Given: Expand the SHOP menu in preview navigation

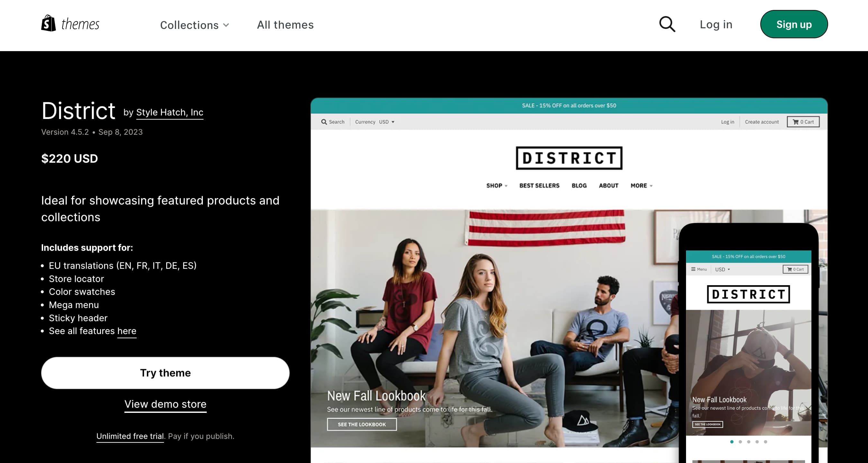Looking at the screenshot, I should [496, 186].
